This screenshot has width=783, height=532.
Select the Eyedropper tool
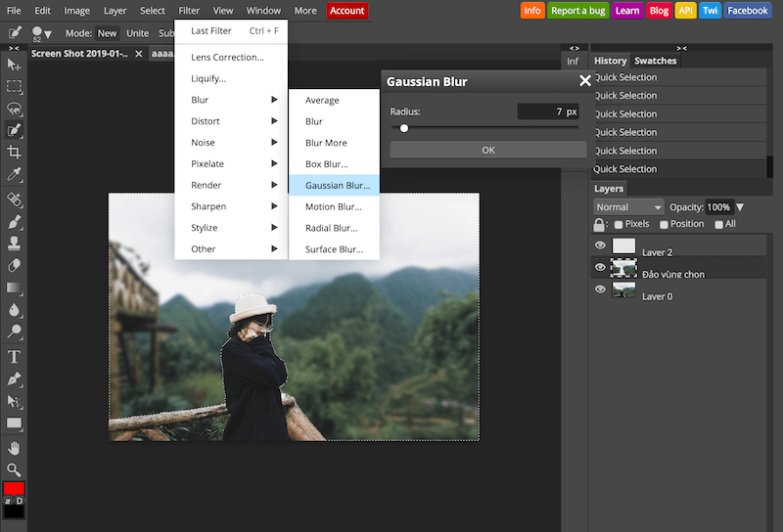click(14, 174)
